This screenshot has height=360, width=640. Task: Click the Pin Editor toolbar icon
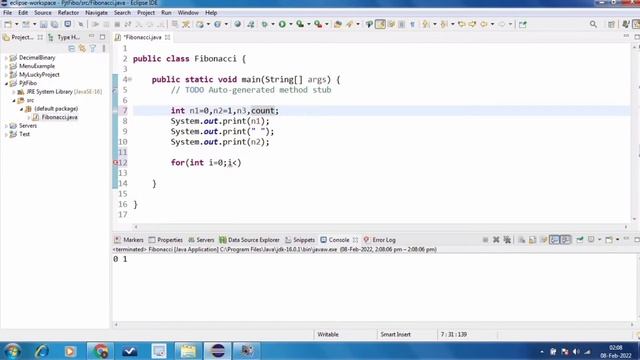tap(523, 24)
